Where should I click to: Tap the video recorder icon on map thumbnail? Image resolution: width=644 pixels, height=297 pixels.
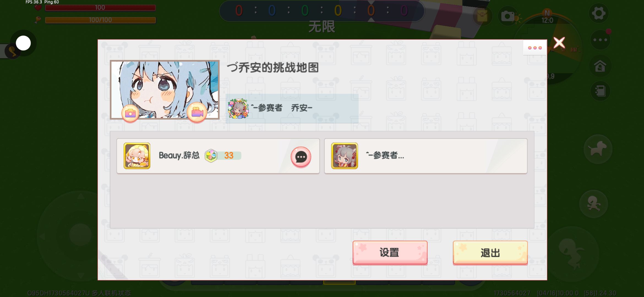[197, 112]
